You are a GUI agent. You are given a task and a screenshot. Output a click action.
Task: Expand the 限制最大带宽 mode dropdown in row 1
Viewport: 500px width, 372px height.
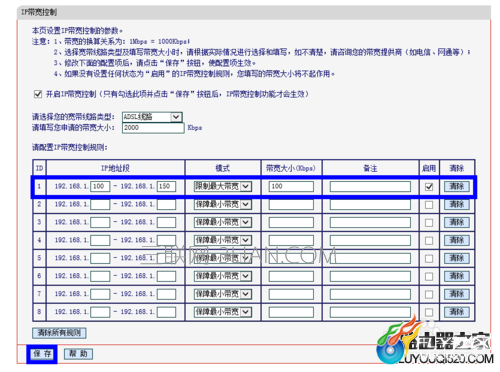[223, 186]
